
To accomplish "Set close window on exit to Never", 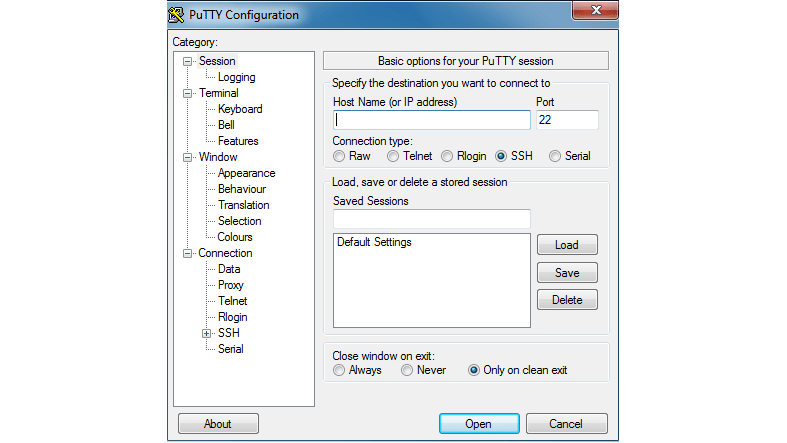I will 407,370.
